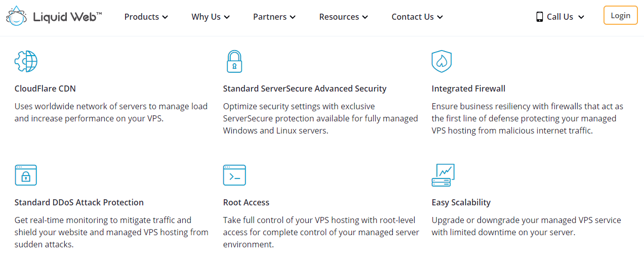This screenshot has width=644, height=262.
Task: Click the Root Access terminal prompt icon
Action: pos(234,175)
